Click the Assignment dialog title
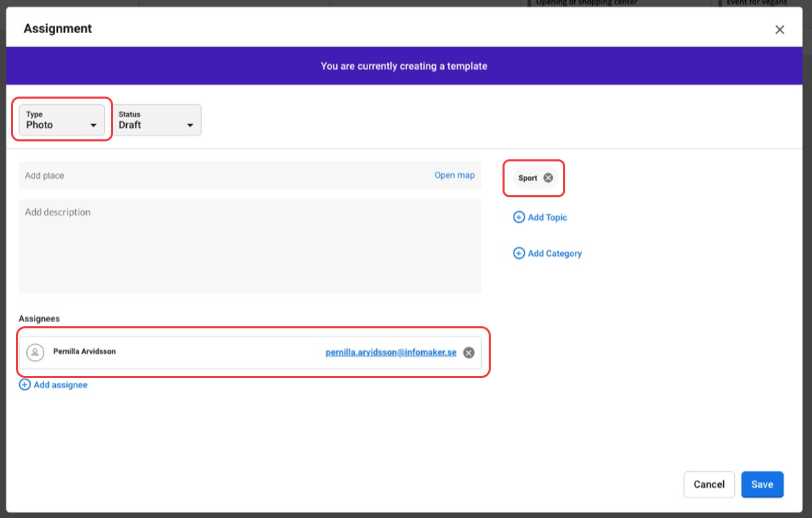The width and height of the screenshot is (812, 518). pyautogui.click(x=58, y=29)
